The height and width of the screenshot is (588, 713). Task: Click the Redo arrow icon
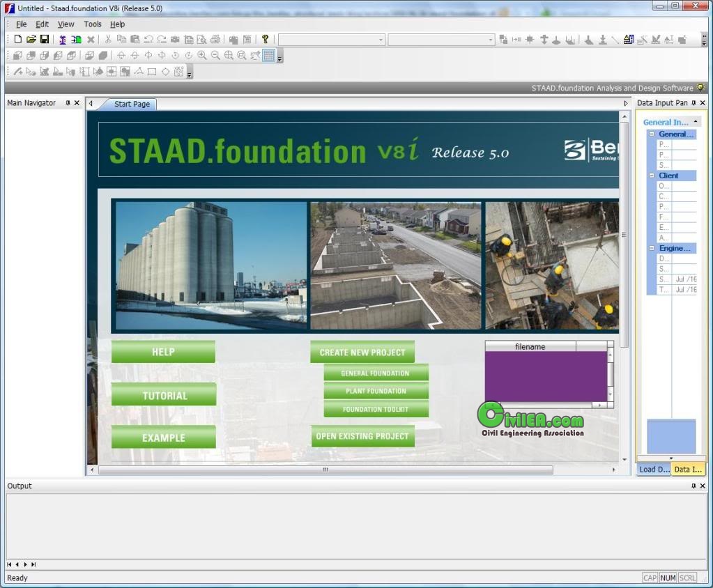click(x=162, y=40)
